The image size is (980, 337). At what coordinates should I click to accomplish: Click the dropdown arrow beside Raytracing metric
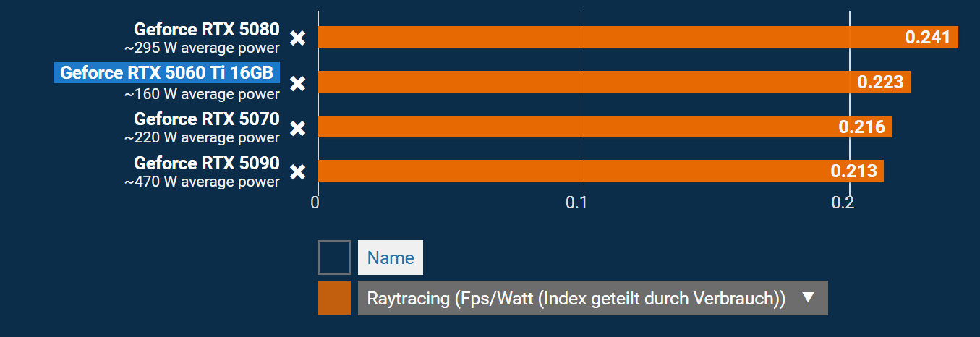tap(809, 297)
